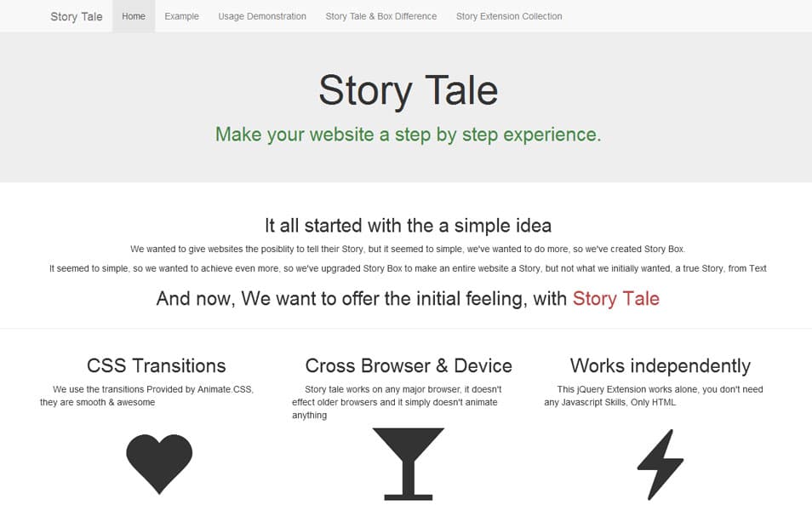Click the red Story Tale link
Screen dimensions: 812x511
tap(615, 299)
